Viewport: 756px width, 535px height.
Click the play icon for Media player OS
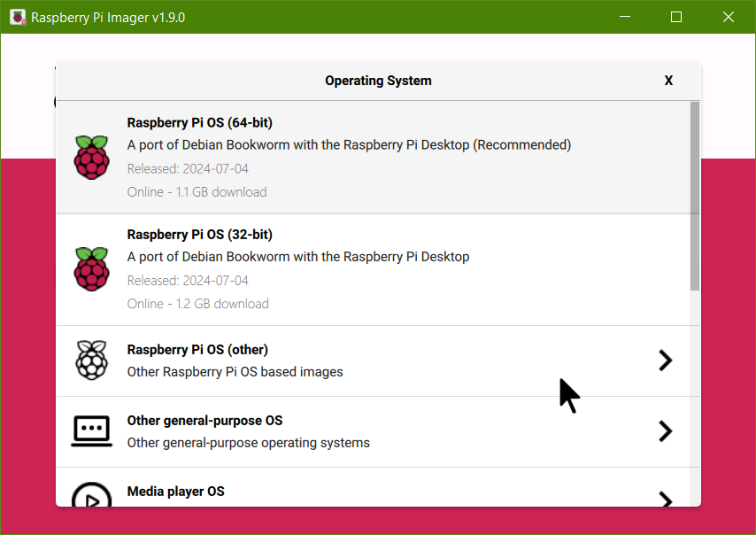(x=91, y=496)
